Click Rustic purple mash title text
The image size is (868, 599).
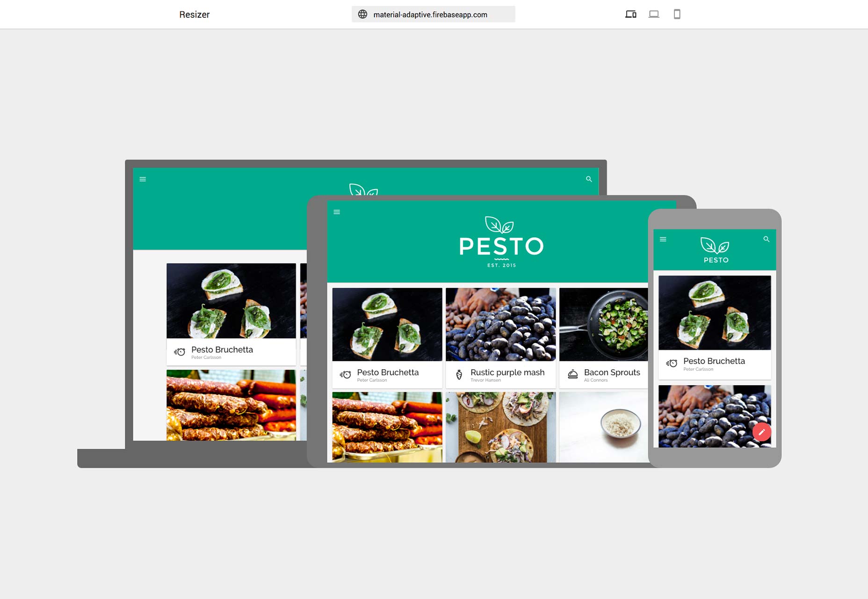(507, 373)
